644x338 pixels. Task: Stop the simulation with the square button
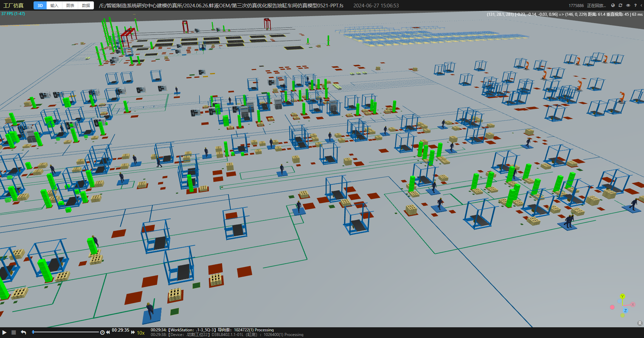[14, 332]
